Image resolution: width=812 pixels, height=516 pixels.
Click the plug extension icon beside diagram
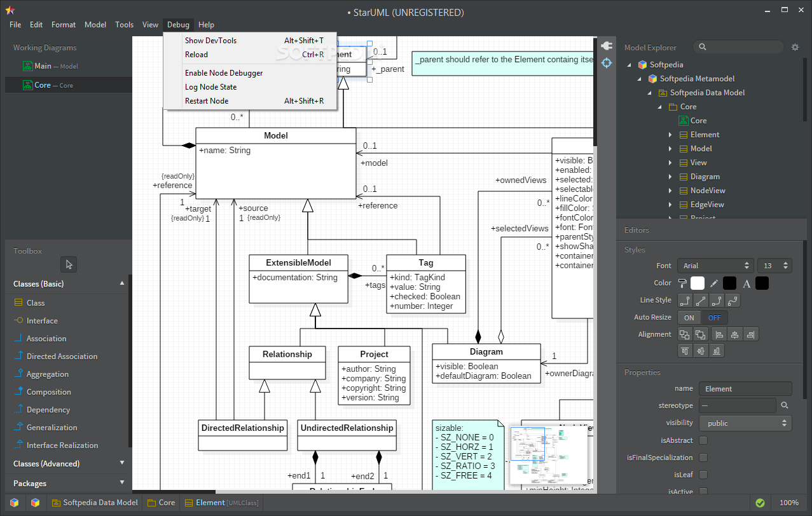tap(607, 46)
